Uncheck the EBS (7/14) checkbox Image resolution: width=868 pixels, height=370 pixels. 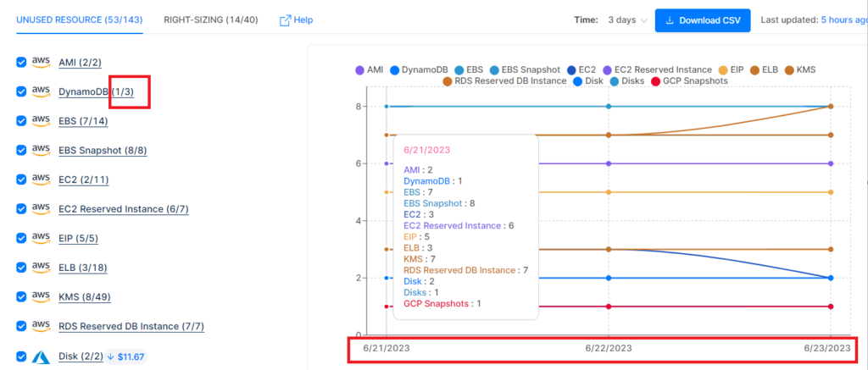[x=21, y=121]
